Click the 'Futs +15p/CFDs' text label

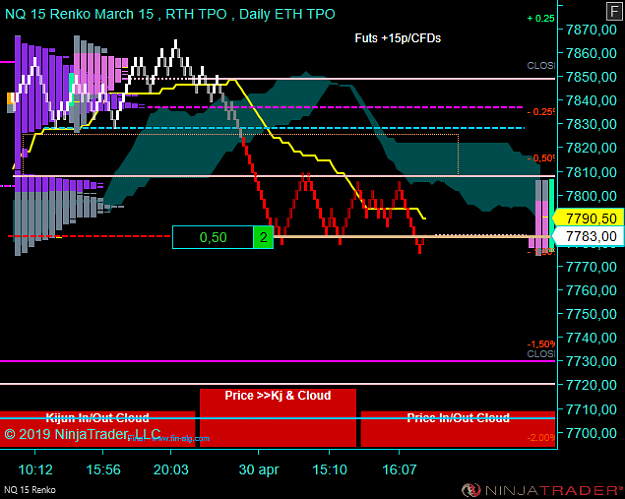tap(398, 38)
